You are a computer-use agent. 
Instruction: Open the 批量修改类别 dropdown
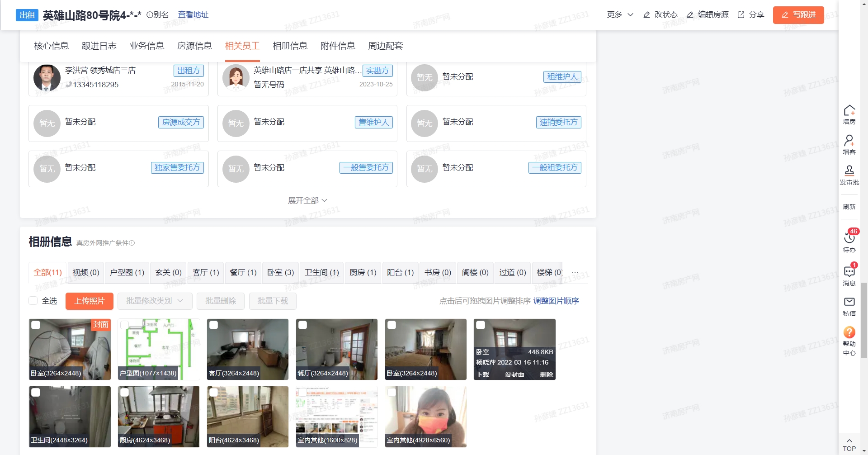coord(155,301)
